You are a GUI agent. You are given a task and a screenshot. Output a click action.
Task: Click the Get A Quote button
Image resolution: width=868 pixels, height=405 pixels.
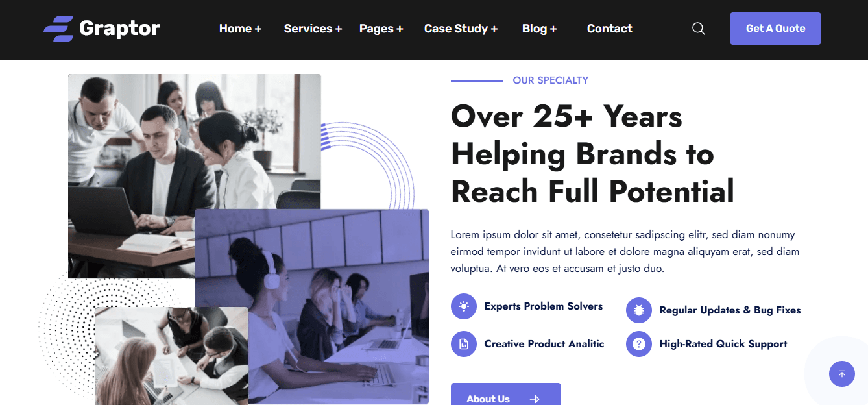775,29
